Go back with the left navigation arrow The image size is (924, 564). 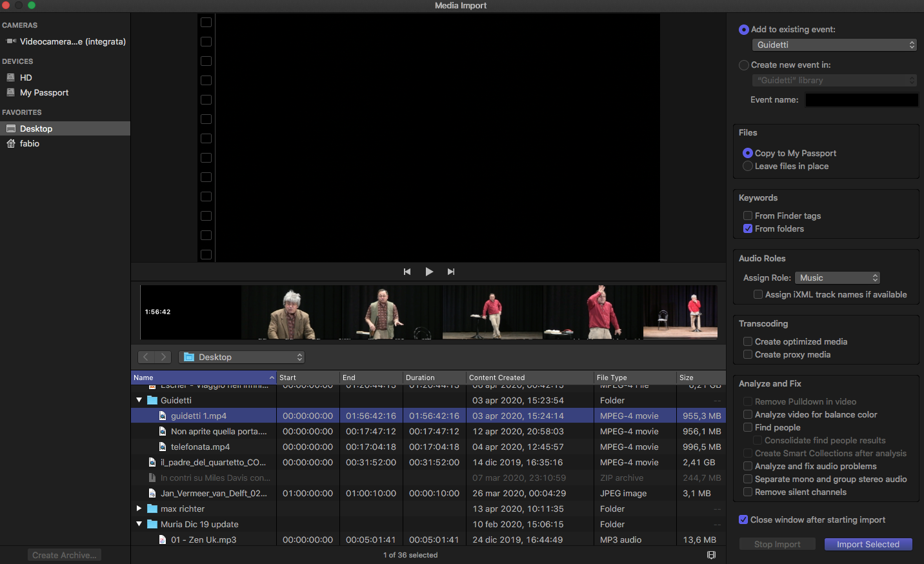click(x=146, y=357)
